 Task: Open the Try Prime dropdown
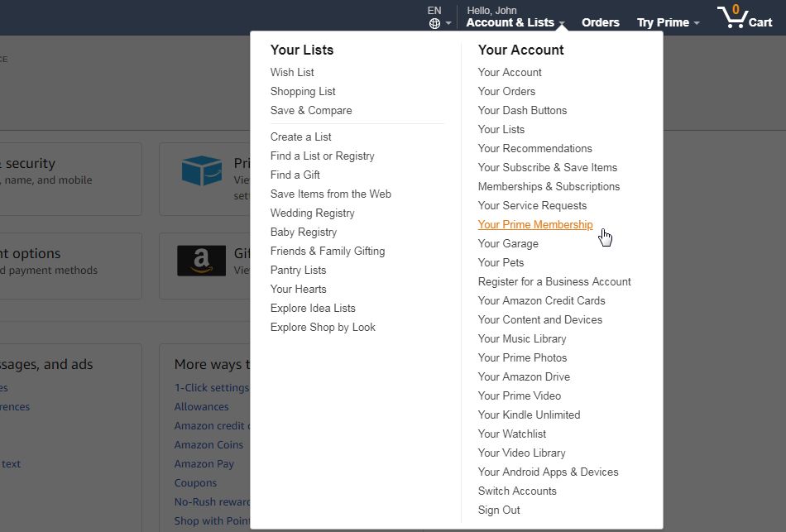668,23
